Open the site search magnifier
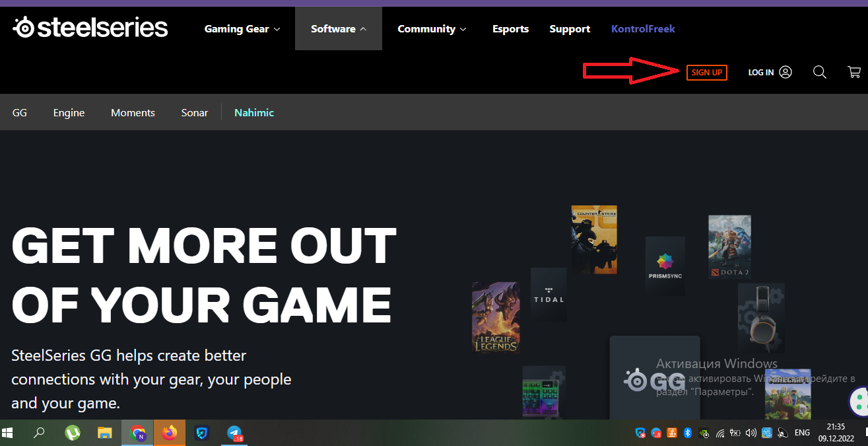The image size is (868, 446). (x=820, y=72)
